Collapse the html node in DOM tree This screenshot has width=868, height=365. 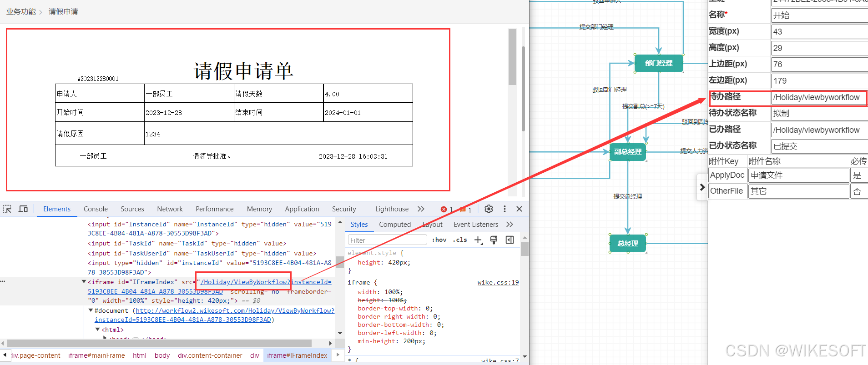[x=97, y=330]
